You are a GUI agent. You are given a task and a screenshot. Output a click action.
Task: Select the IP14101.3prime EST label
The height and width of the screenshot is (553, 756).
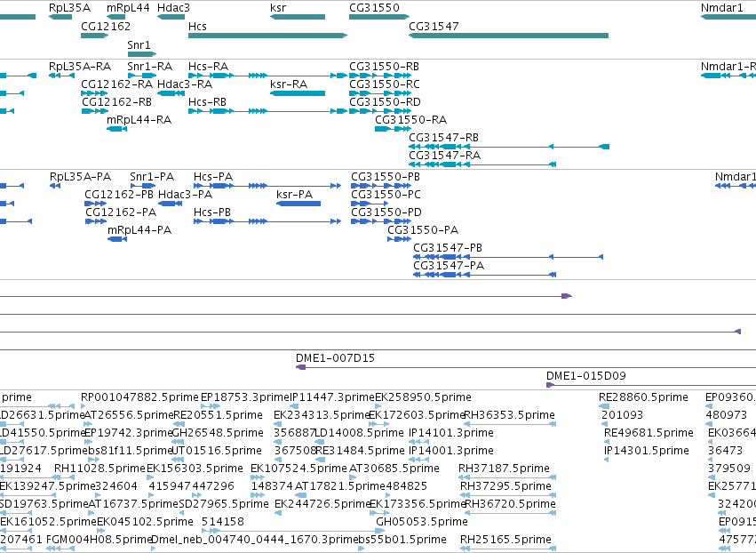pos(451,433)
